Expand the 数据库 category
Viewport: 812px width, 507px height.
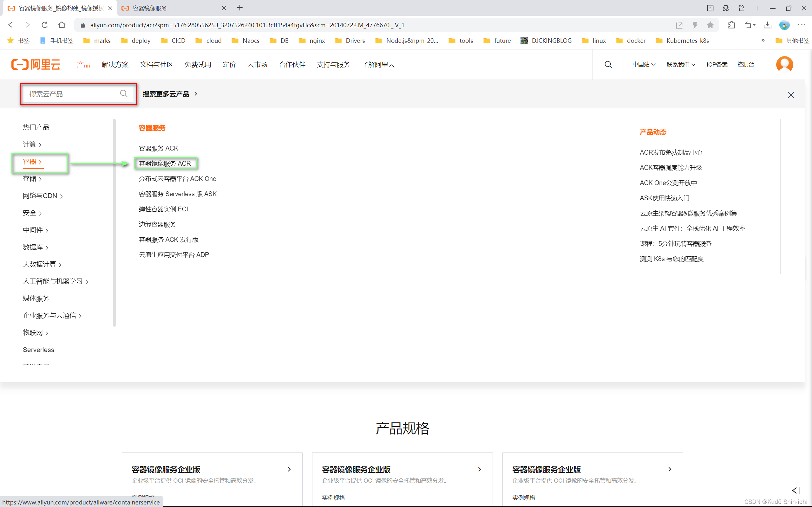click(35, 247)
